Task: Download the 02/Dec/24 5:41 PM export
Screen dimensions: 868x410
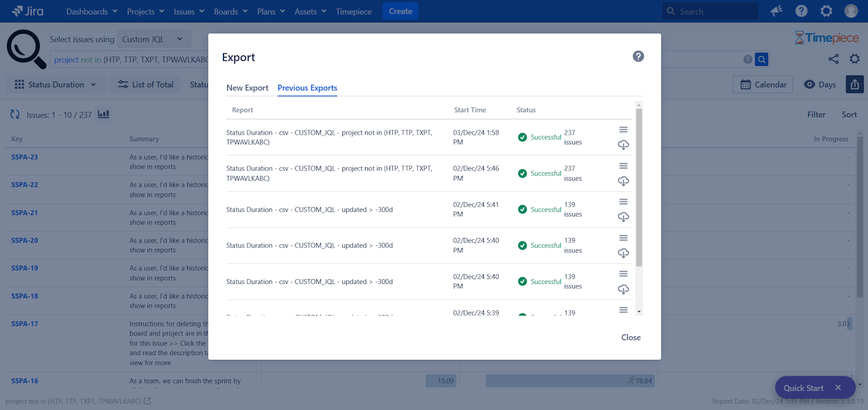Action: click(623, 217)
